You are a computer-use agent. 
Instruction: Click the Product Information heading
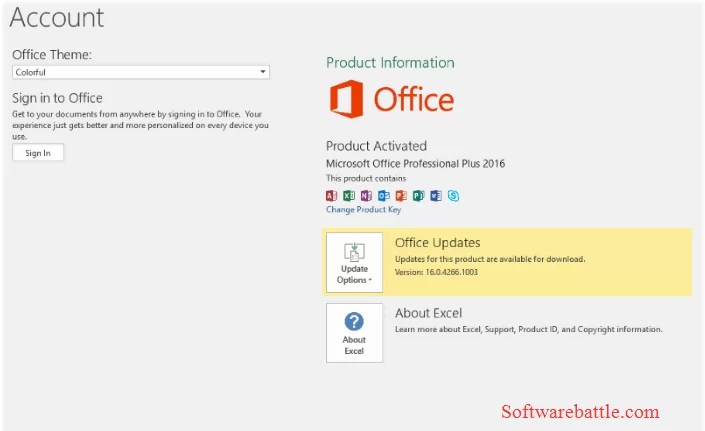[390, 62]
